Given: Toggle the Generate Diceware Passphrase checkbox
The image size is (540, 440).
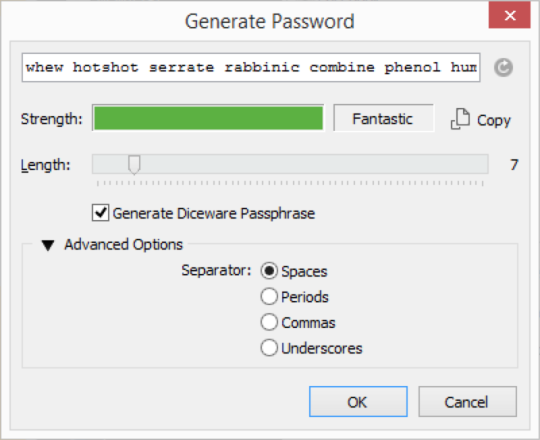Looking at the screenshot, I should tap(100, 212).
